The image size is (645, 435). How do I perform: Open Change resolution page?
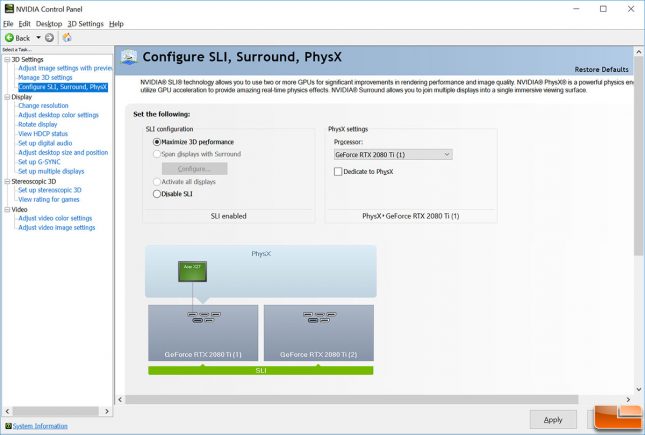[x=43, y=106]
